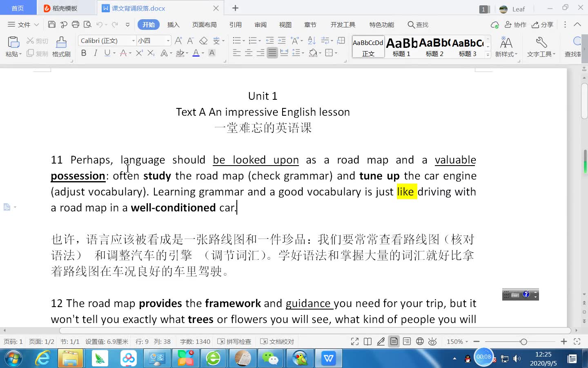Switch to page layout view in status bar

click(394, 341)
